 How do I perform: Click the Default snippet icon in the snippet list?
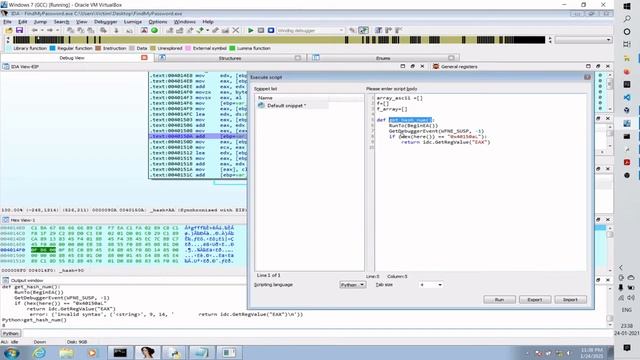click(x=261, y=106)
